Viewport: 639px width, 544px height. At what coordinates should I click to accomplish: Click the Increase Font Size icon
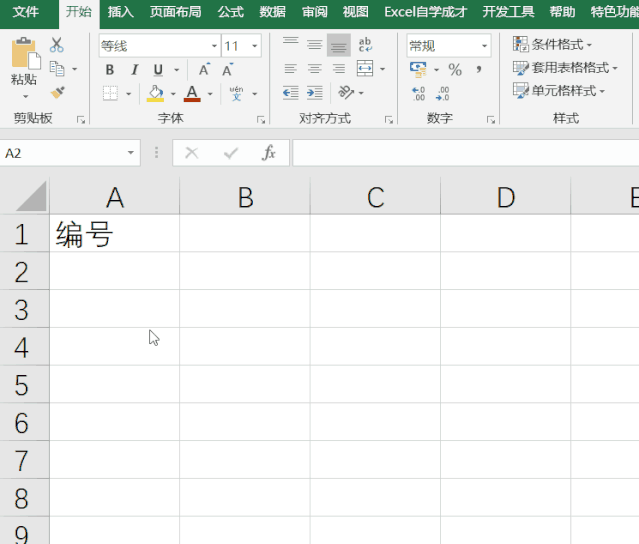pyautogui.click(x=204, y=70)
